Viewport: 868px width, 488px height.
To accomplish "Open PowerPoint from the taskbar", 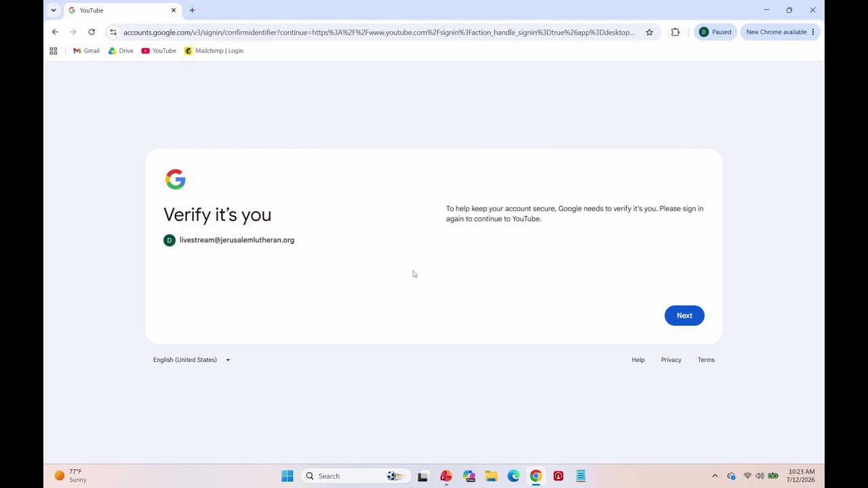I will pyautogui.click(x=446, y=476).
